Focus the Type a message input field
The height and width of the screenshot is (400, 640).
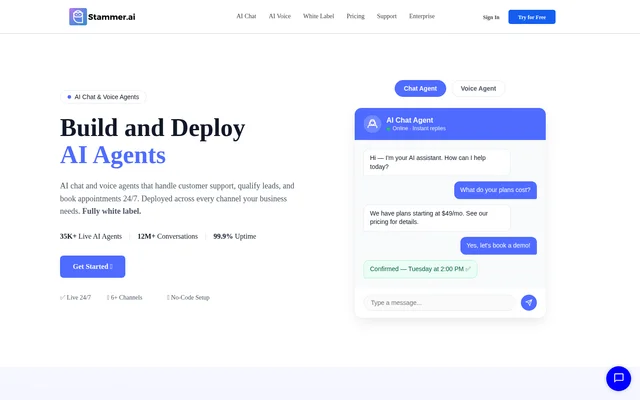coord(439,302)
